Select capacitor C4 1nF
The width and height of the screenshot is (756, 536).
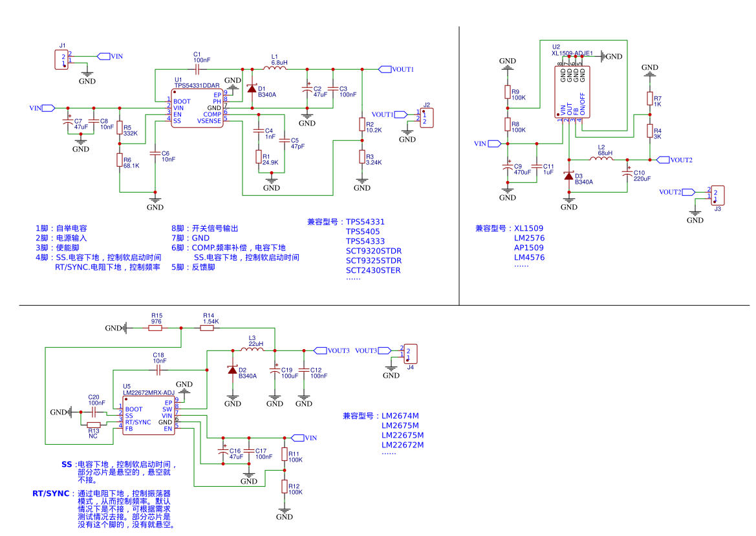[259, 131]
